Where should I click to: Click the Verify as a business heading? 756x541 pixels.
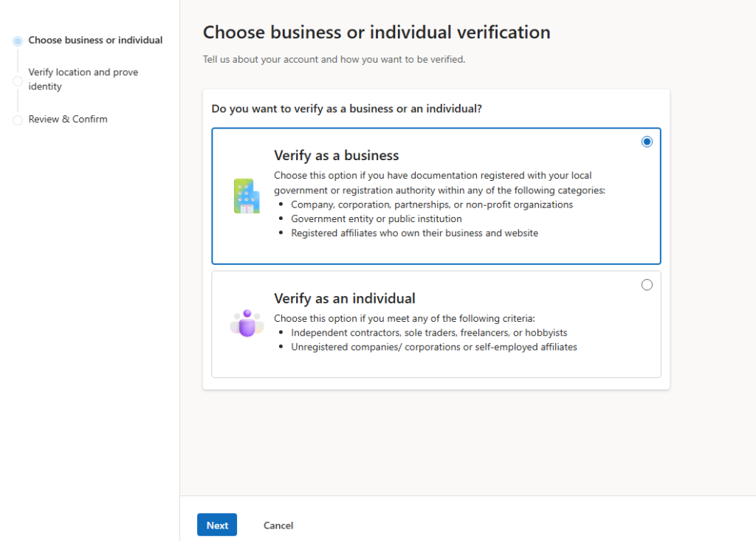click(336, 156)
